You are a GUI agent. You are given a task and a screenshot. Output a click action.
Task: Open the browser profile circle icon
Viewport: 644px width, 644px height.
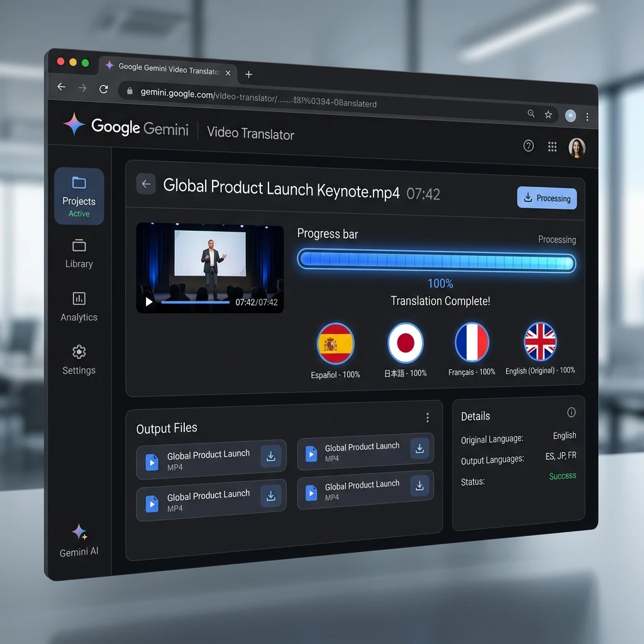click(x=570, y=116)
